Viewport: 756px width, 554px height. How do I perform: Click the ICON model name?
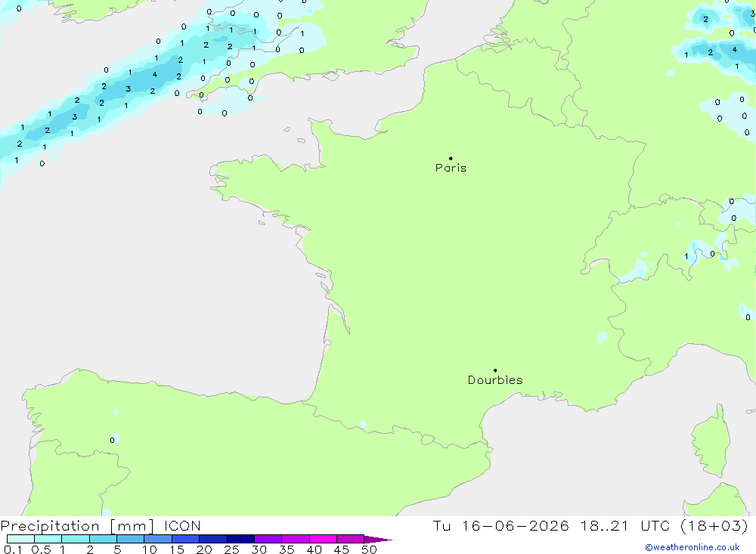point(182,526)
